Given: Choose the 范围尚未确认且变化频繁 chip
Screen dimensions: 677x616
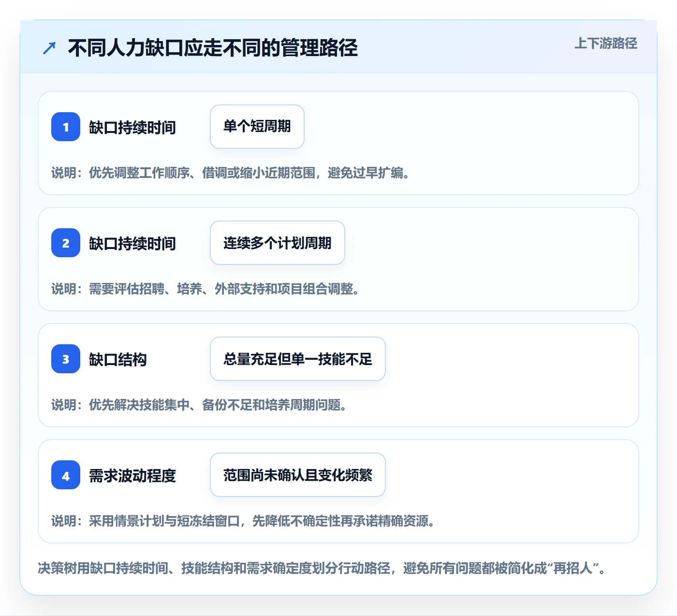Looking at the screenshot, I should click(298, 475).
